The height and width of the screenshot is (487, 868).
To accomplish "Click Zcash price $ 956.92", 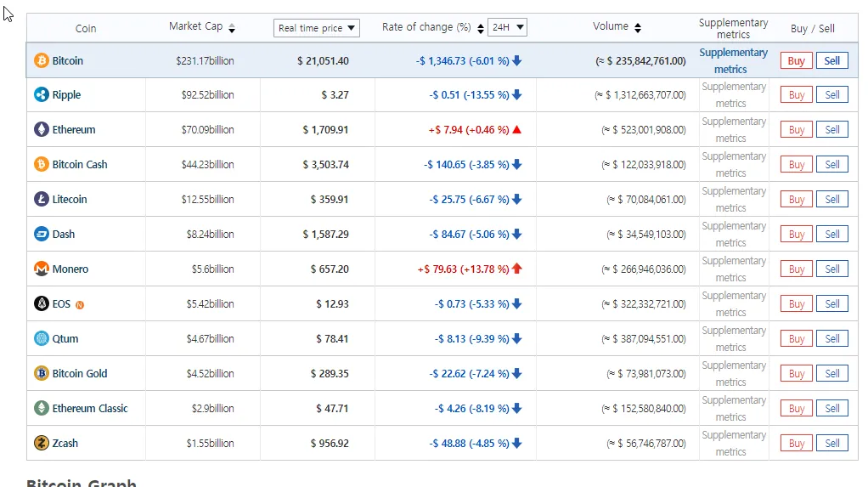I will (x=330, y=444).
